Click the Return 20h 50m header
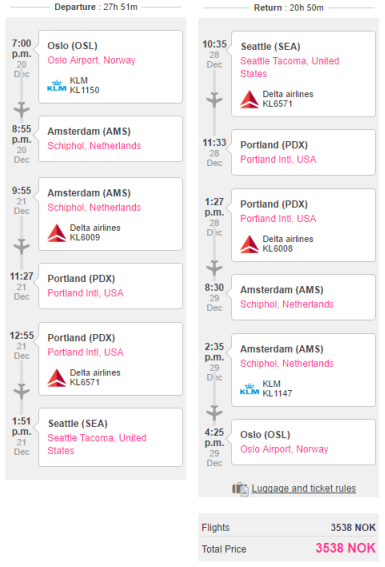This screenshot has width=385, height=567. coord(288,8)
